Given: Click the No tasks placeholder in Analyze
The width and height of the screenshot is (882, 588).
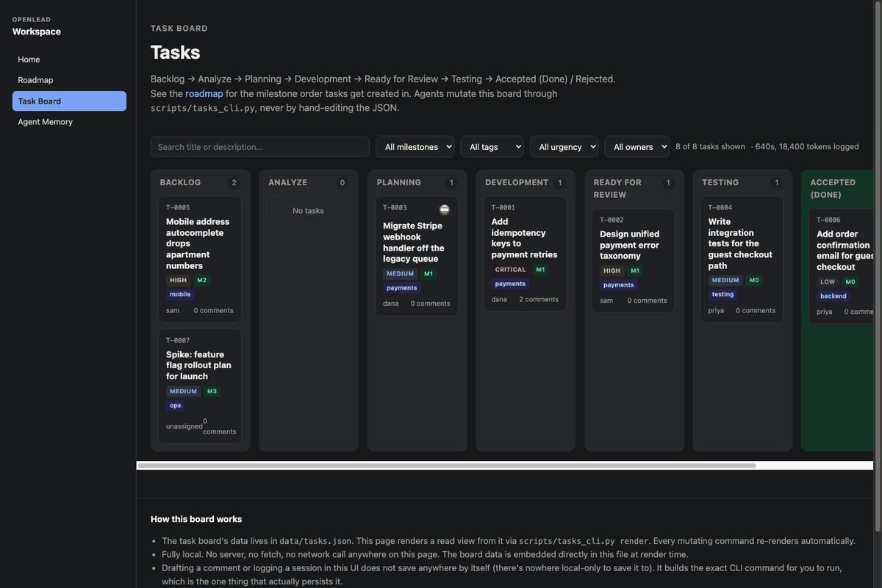Looking at the screenshot, I should coord(308,211).
